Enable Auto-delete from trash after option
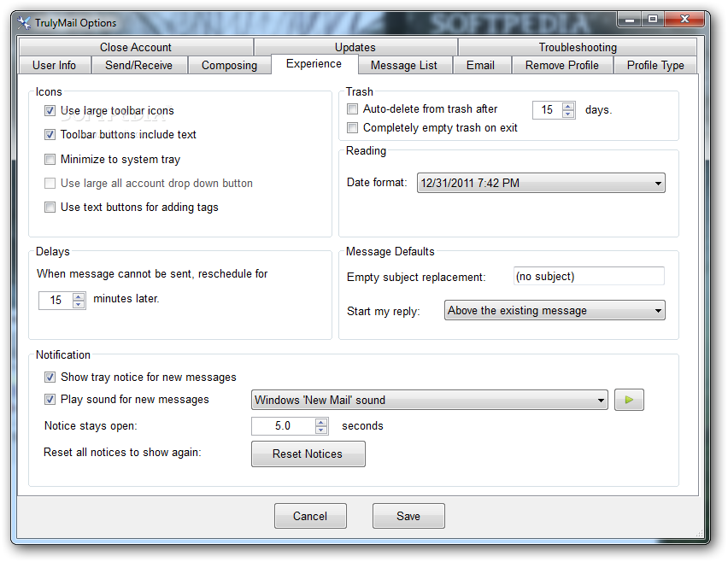Image resolution: width=728 pixels, height=562 pixels. tap(352, 109)
